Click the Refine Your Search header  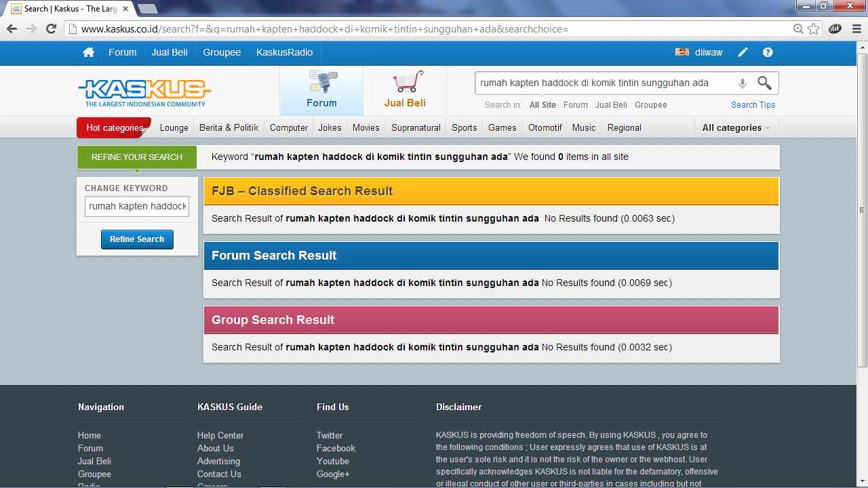[x=137, y=157]
